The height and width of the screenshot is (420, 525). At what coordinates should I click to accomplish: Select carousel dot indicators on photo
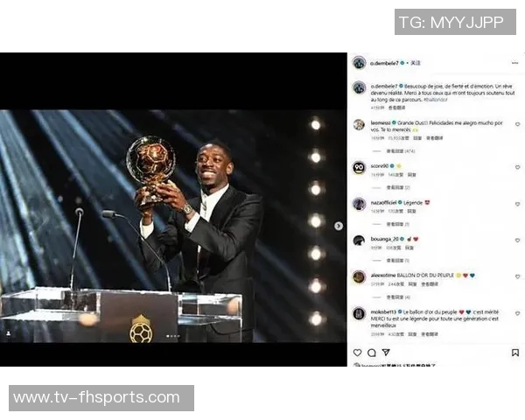[173, 336]
